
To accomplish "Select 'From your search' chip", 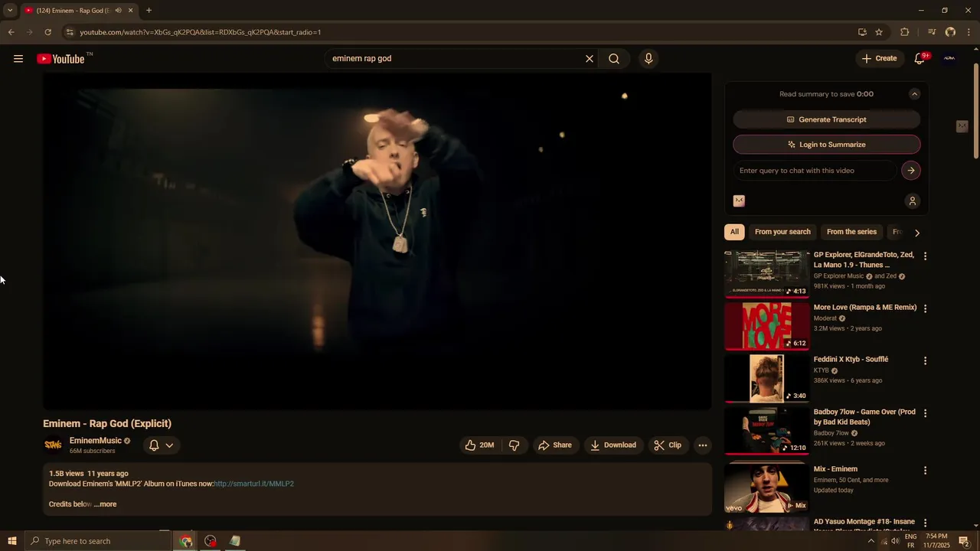I will pyautogui.click(x=782, y=232).
